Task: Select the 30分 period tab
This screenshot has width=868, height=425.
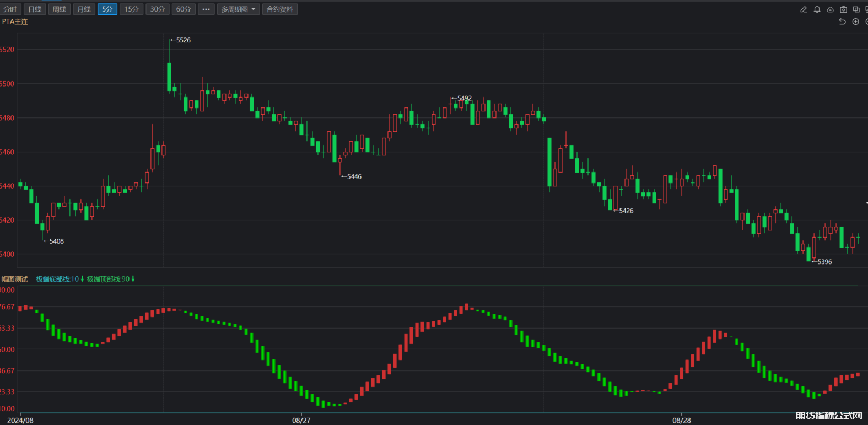Action: click(158, 9)
